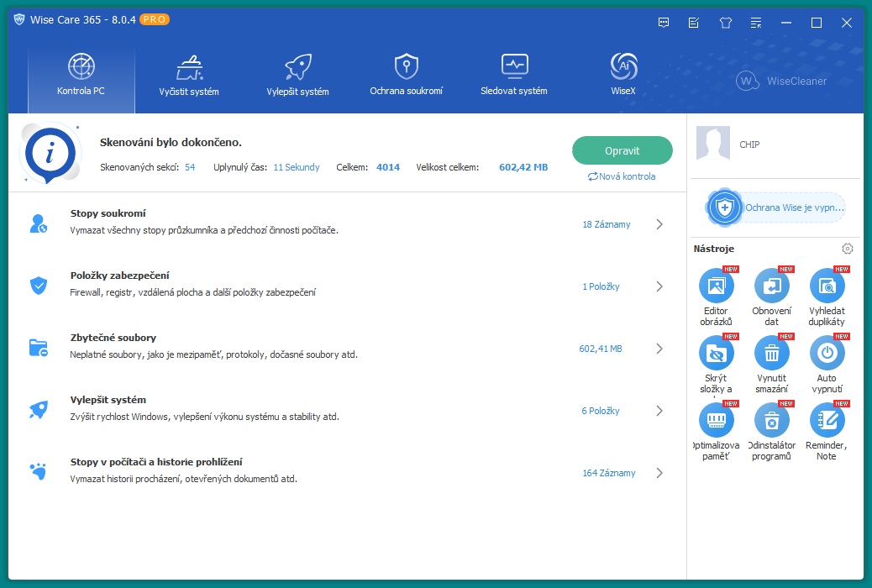Launch Editor obrázků tool

pos(717,297)
